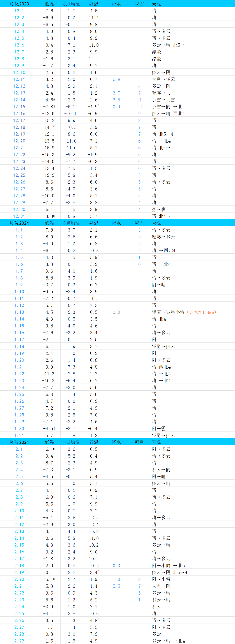235x644 pixels.
Task: Click snow depth 0 in row 1.6
Action: (139, 264)
